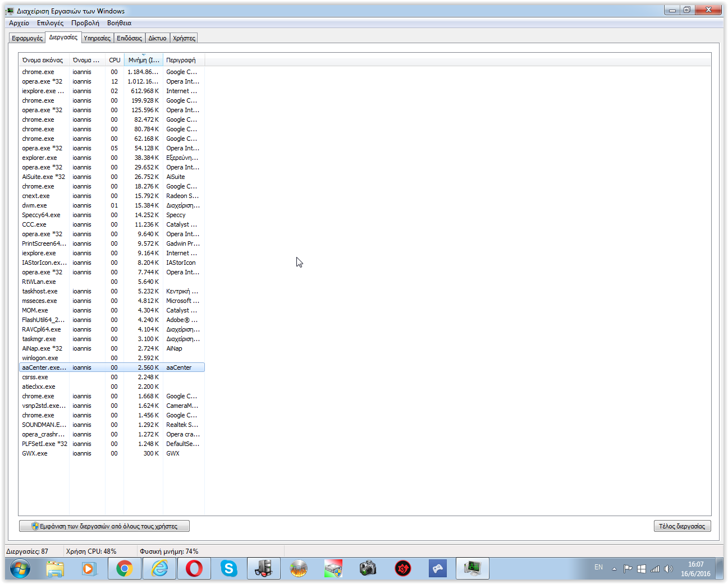Select the Διεργασίες tab

(x=63, y=37)
